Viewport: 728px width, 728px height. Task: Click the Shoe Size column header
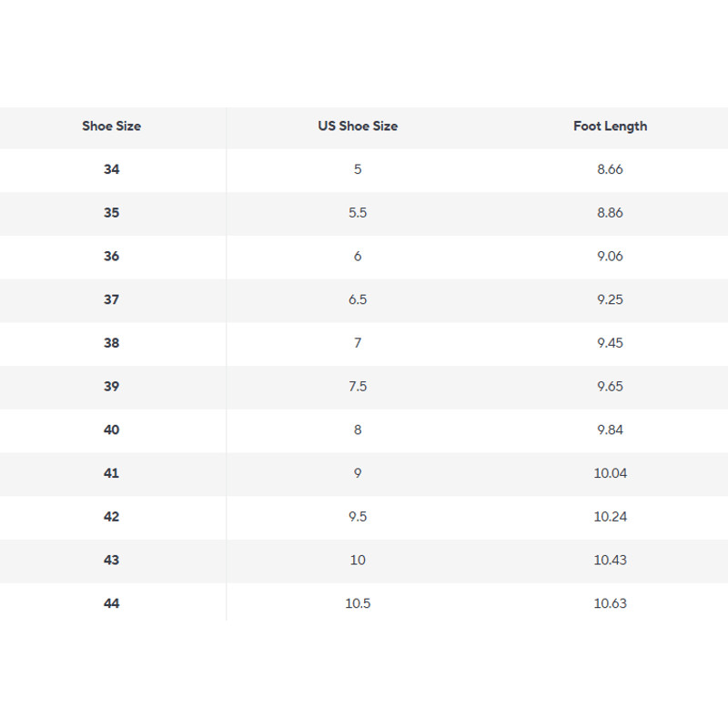click(111, 126)
